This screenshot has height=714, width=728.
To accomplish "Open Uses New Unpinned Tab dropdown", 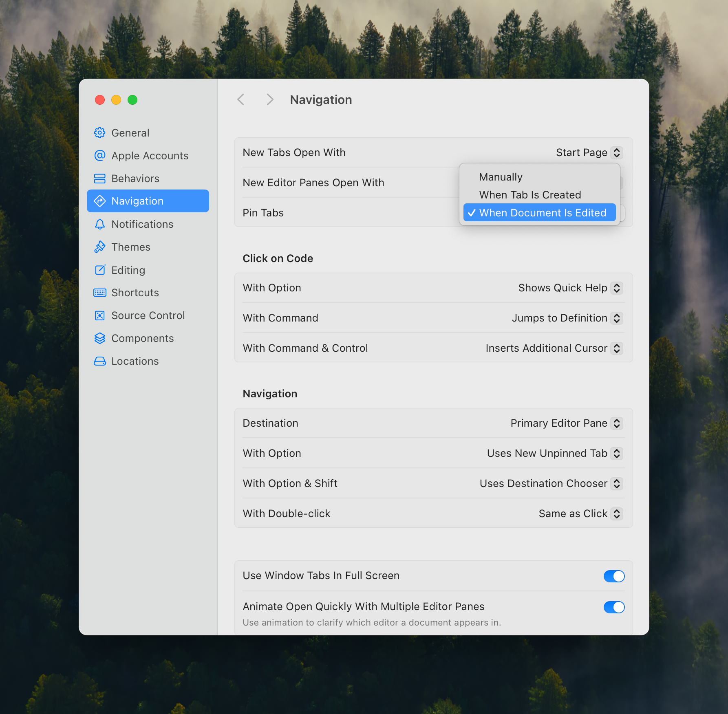I will tap(555, 453).
